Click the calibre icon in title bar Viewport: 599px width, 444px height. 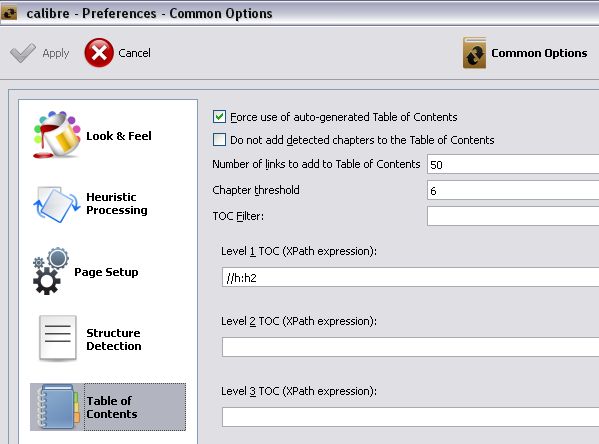pos(9,13)
